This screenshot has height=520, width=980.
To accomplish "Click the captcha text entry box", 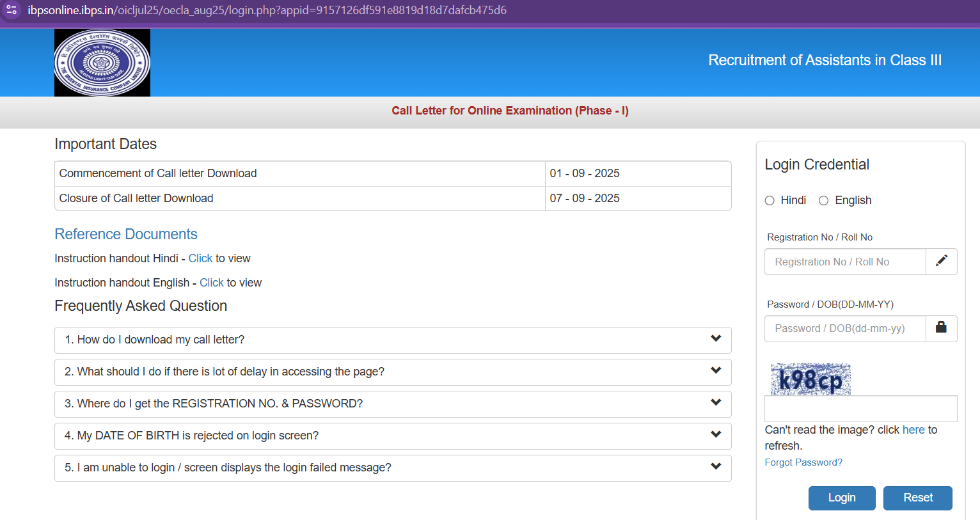I will [x=860, y=408].
